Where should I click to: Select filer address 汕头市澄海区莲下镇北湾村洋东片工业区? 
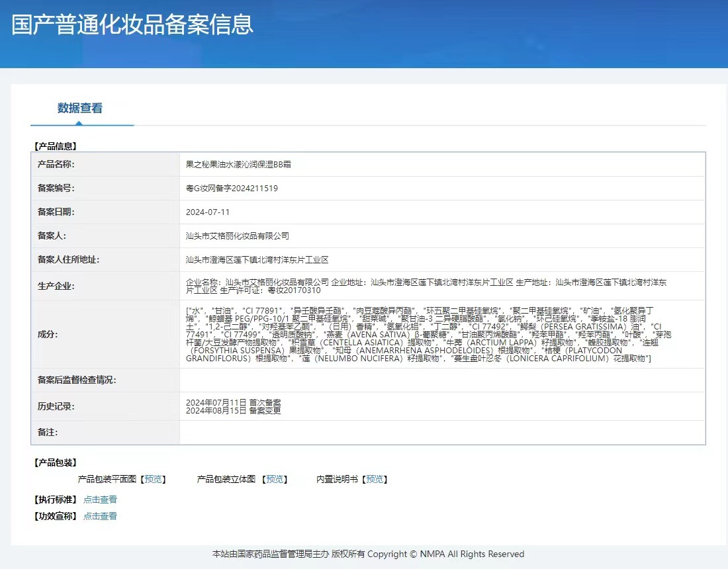click(x=257, y=260)
